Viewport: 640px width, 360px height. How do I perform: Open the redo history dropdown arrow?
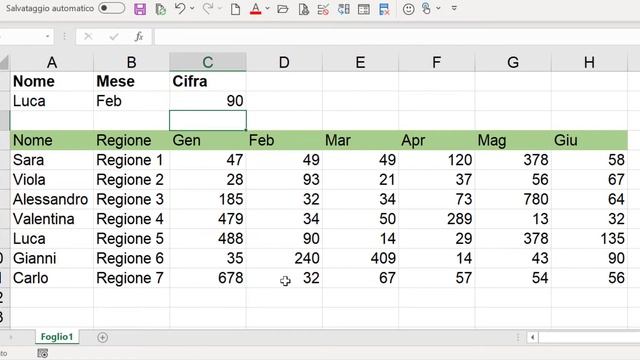pos(220,8)
